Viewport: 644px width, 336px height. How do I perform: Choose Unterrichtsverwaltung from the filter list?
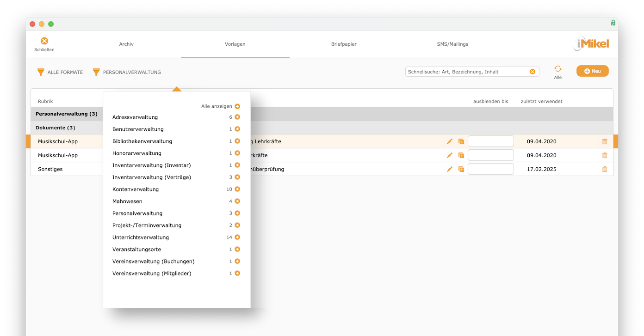tap(141, 238)
